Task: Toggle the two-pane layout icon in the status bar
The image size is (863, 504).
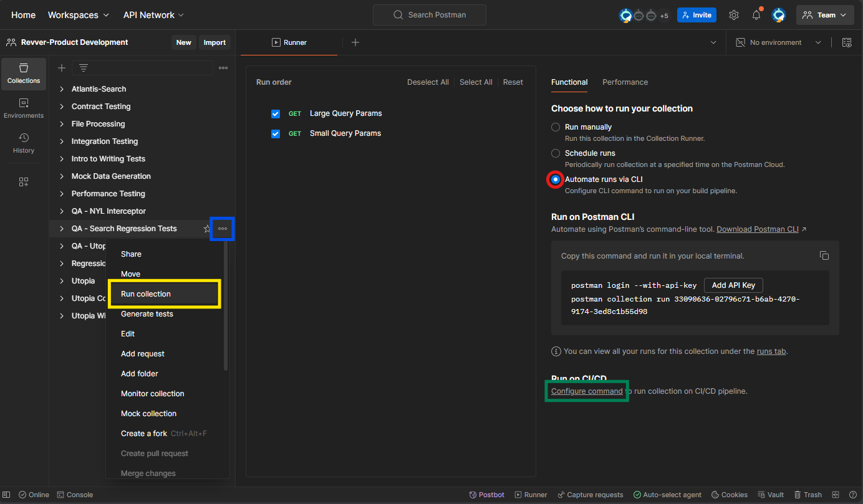Action: [x=836, y=495]
